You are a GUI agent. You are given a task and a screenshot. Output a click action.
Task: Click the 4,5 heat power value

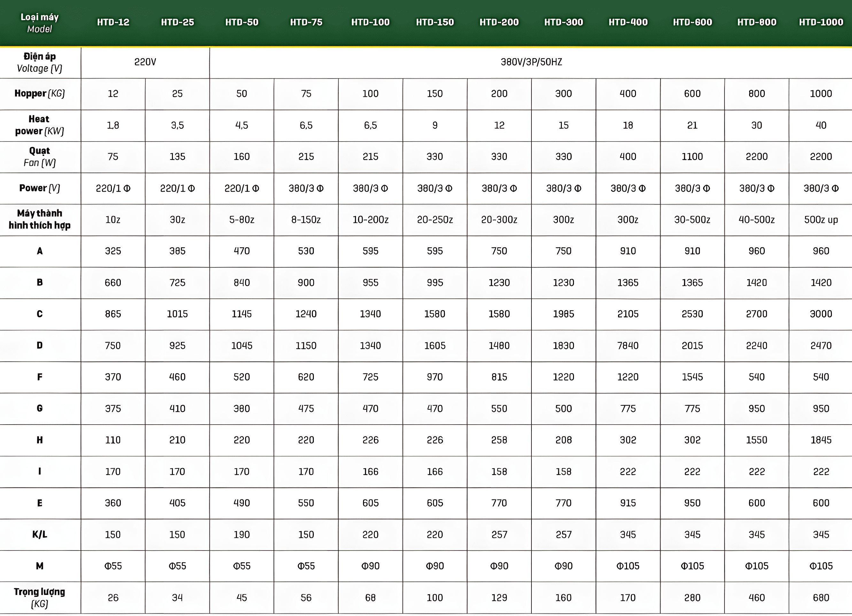242,126
